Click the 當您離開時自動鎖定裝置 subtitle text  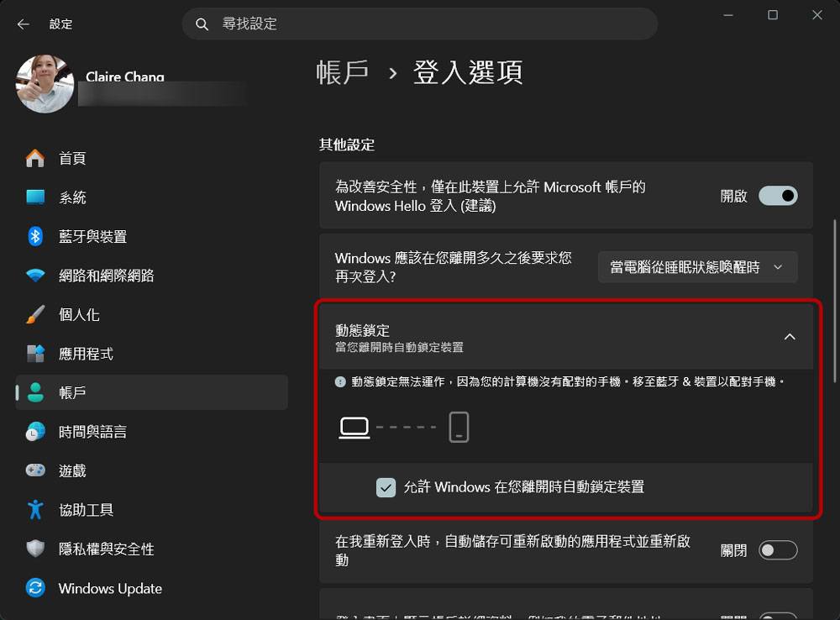click(x=399, y=347)
